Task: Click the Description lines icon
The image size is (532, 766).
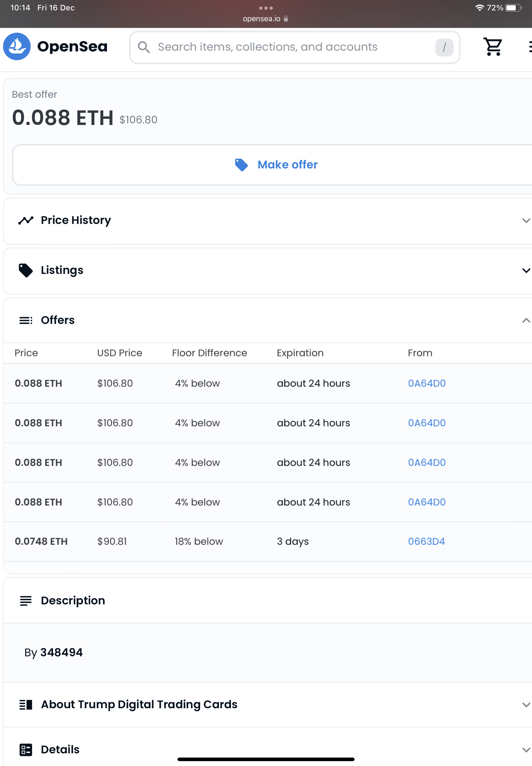Action: tap(26, 600)
